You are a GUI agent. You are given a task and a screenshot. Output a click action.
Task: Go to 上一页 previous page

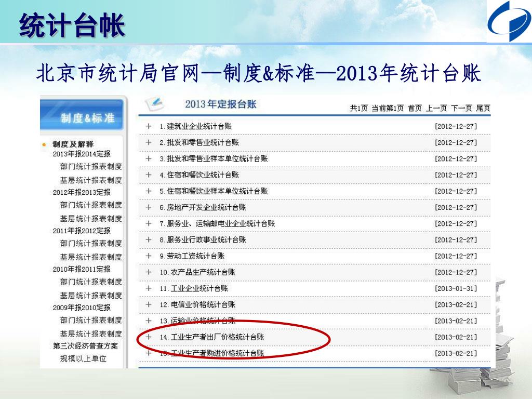pos(436,108)
